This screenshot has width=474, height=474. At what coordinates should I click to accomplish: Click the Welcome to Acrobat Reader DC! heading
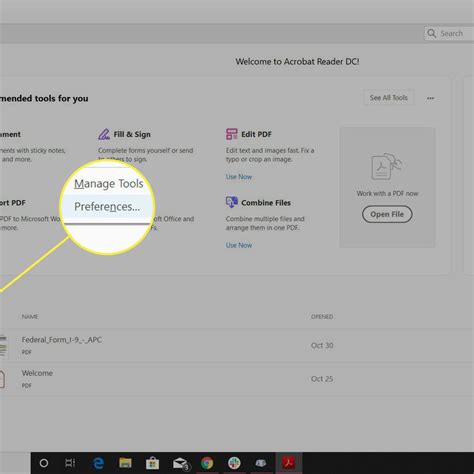297,62
